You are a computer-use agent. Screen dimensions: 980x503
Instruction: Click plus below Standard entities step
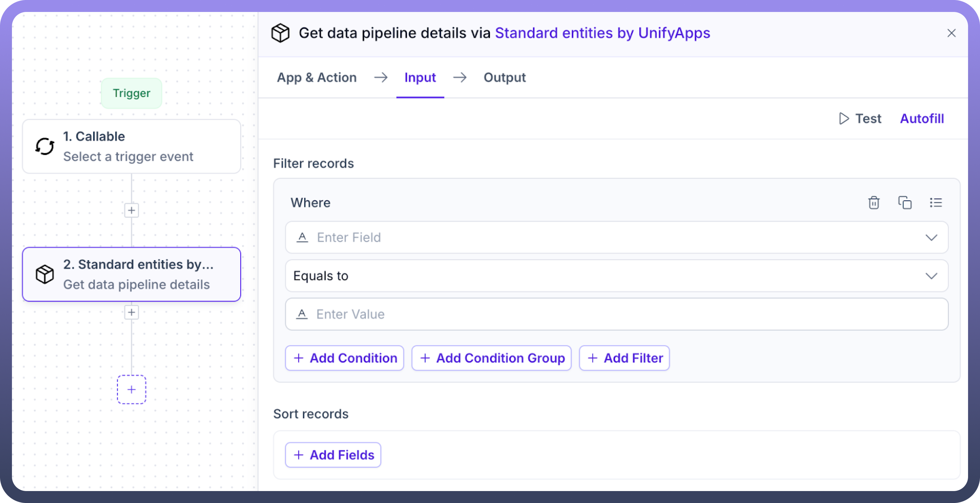pyautogui.click(x=132, y=312)
